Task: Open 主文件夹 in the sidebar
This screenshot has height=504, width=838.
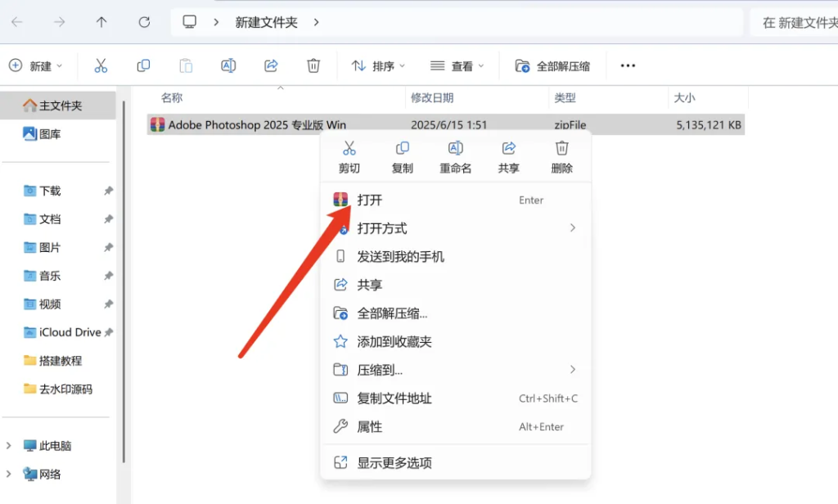Action: coord(58,106)
